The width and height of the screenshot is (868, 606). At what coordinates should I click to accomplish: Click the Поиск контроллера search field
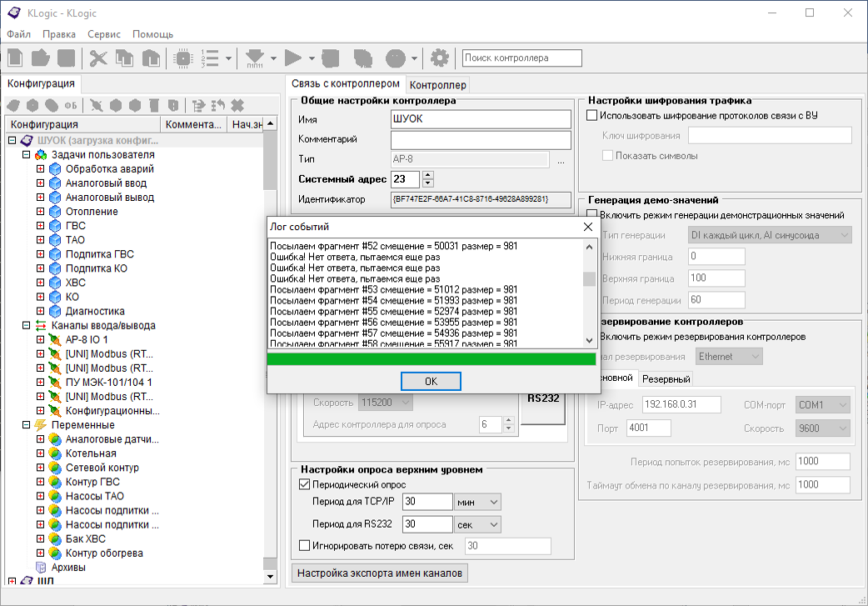522,58
